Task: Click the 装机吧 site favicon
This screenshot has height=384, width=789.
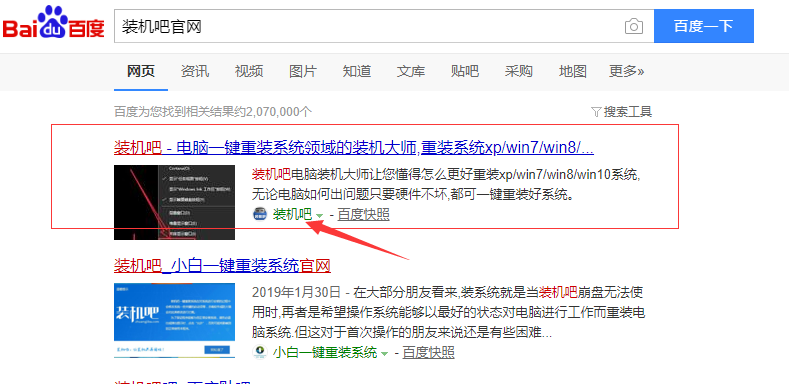Action: pos(260,214)
